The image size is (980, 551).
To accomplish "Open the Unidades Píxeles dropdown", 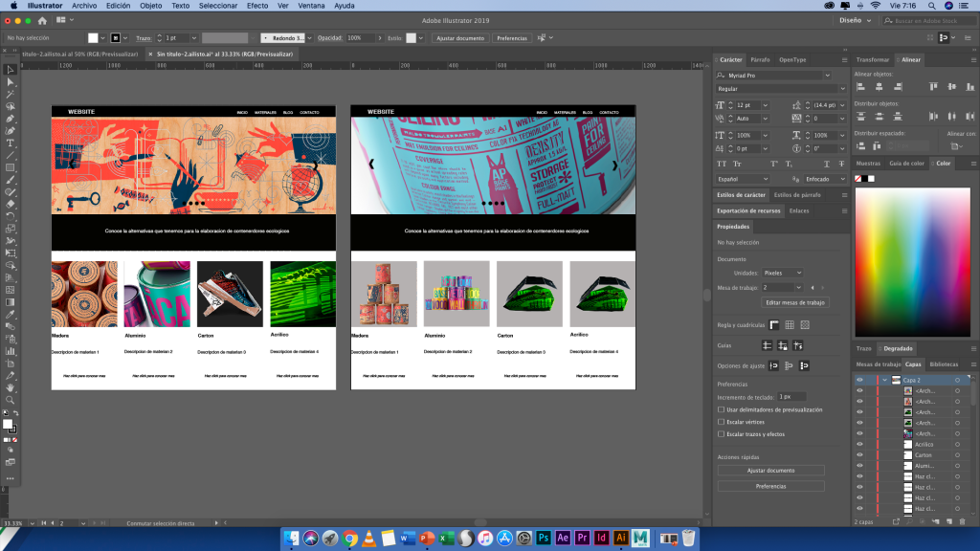I will tap(783, 273).
